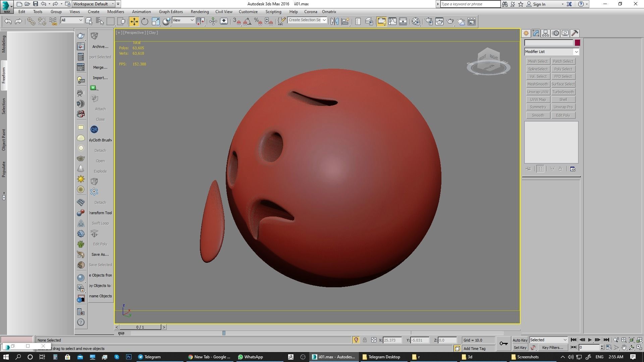This screenshot has width=644, height=362.
Task: Toggle the Selection Lock padlock
Action: pyautogui.click(x=365, y=340)
